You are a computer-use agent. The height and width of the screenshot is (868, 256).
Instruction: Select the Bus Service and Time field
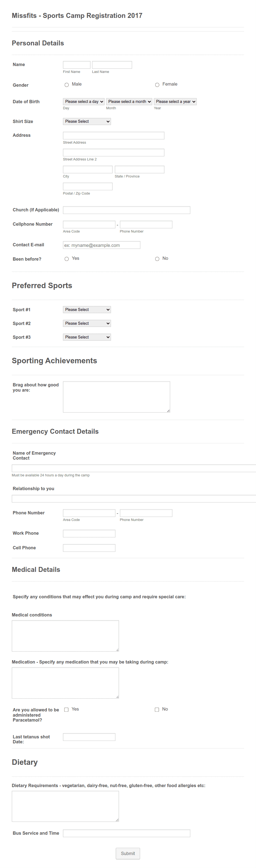127,833
